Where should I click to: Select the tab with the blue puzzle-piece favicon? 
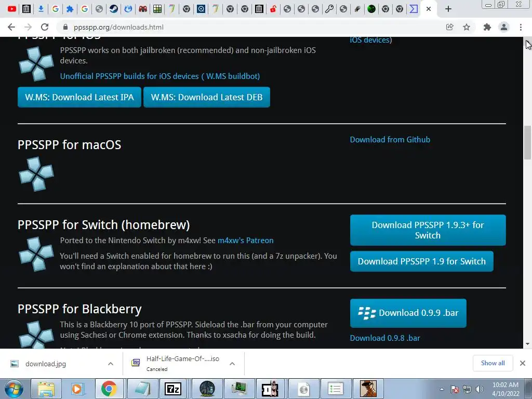tap(70, 9)
